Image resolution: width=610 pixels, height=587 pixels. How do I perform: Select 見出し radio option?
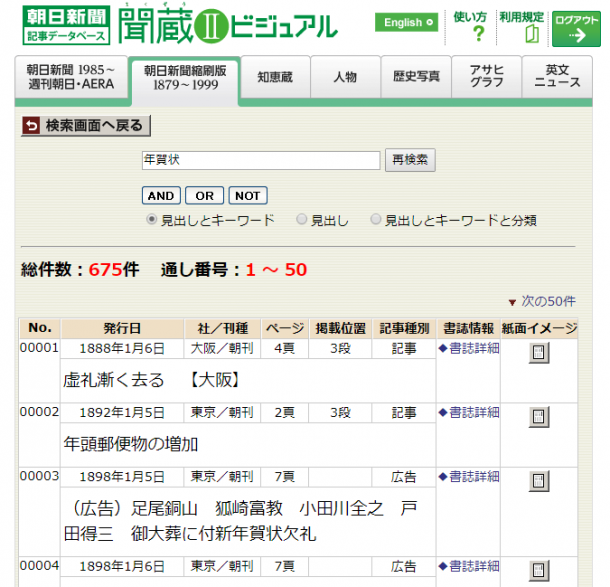coord(301,219)
